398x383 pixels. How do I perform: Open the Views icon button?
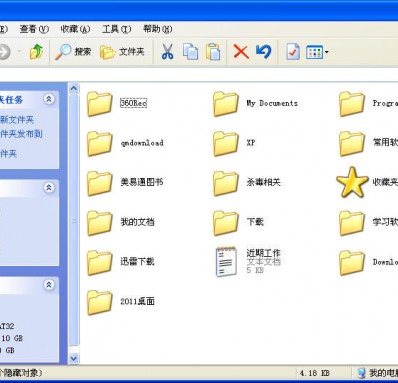(x=314, y=52)
